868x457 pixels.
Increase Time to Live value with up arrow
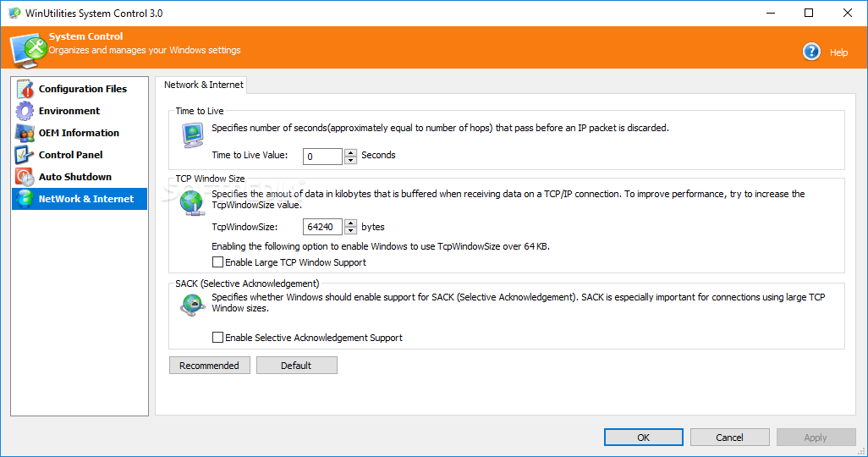coord(350,153)
